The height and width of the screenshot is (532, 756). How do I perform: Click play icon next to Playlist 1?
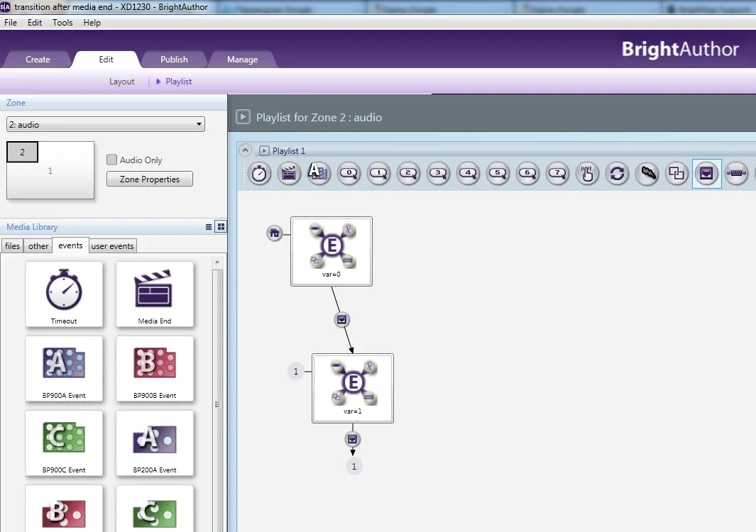[x=264, y=150]
